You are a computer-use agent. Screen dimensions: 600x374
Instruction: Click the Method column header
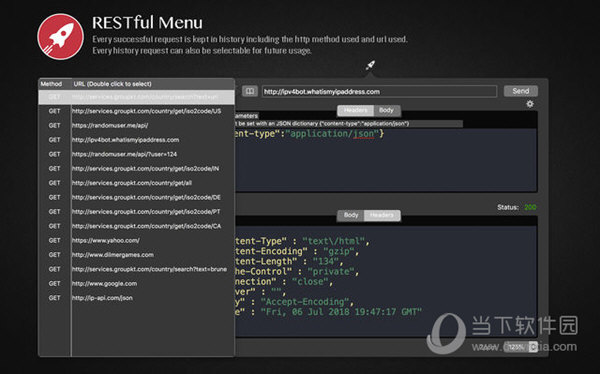(x=51, y=84)
